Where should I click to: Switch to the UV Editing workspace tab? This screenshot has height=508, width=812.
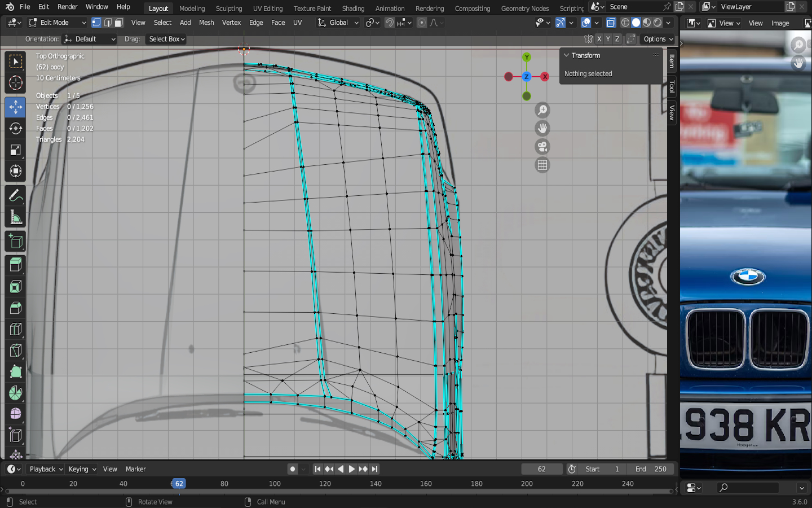click(x=268, y=8)
